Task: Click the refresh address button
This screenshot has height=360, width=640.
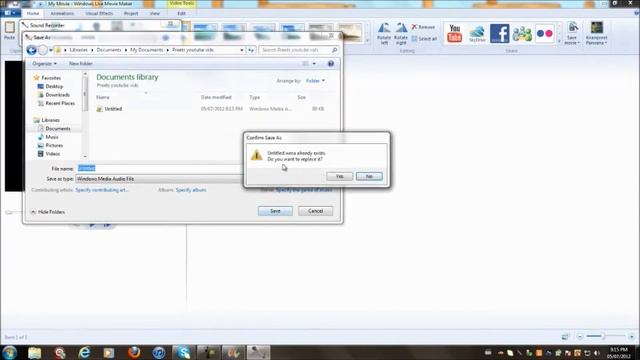Action: pos(251,50)
